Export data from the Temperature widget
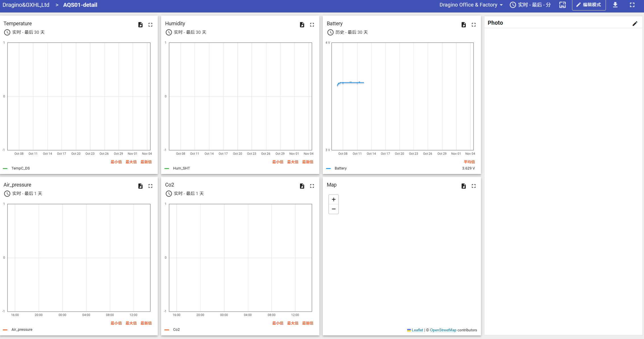Viewport: 644px width, 339px height. pyautogui.click(x=140, y=25)
